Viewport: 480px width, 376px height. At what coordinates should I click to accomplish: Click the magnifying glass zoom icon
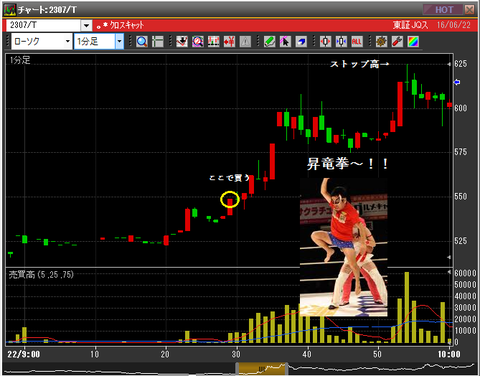142,42
